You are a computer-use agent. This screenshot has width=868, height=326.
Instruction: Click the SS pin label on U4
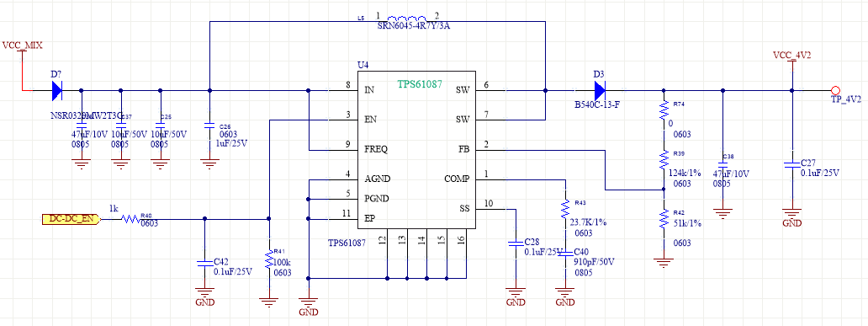click(x=464, y=209)
